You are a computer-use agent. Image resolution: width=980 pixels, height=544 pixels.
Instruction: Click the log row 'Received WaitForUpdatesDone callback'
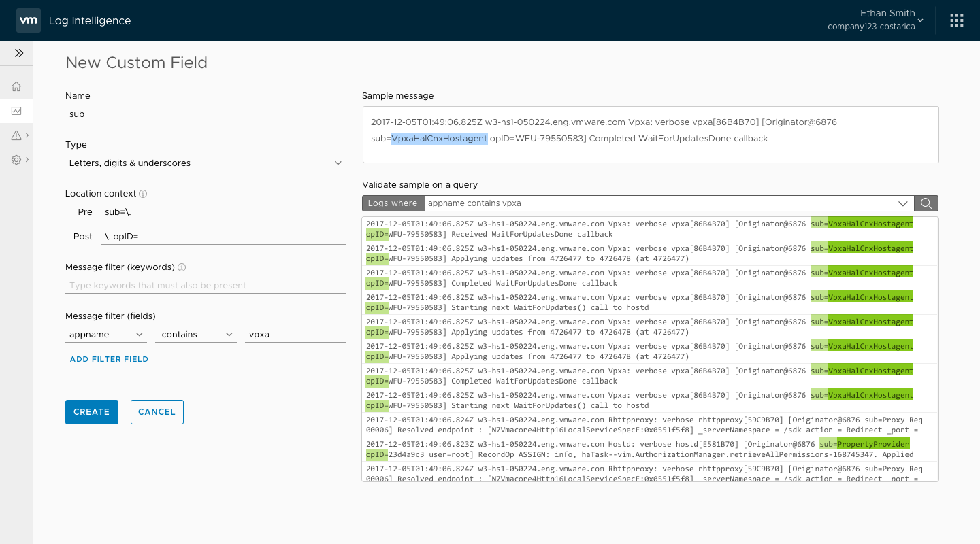650,229
